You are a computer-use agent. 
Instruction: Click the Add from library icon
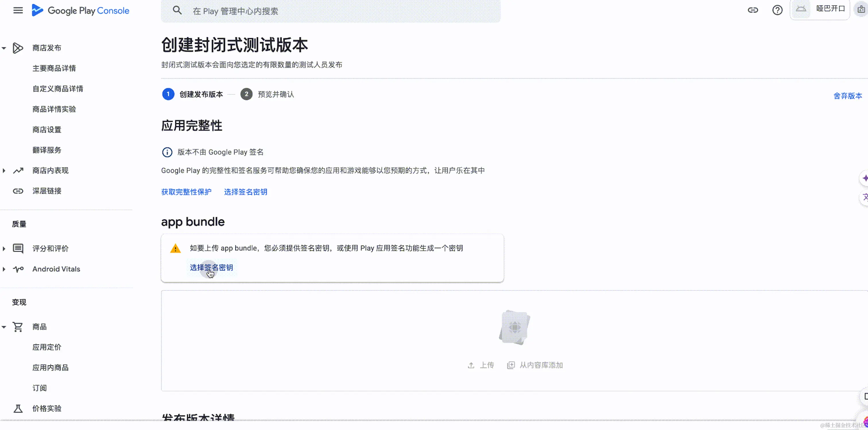(x=511, y=365)
